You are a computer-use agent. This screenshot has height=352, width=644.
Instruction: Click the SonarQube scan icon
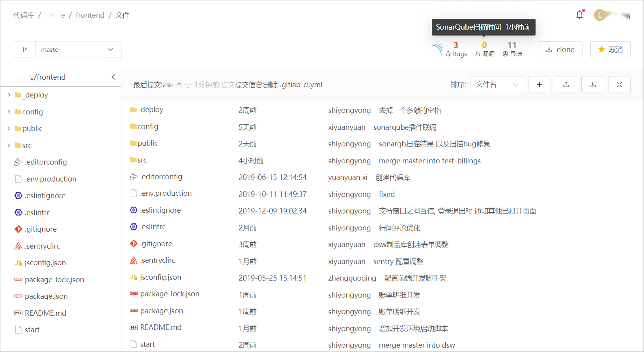tap(437, 49)
